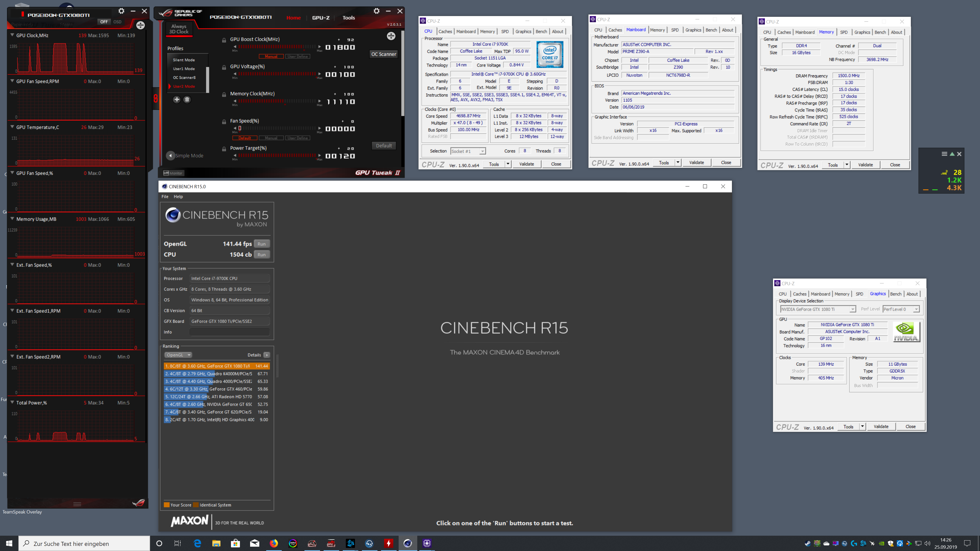Toggle lock icon beside GPU Boost Clock

coord(224,40)
